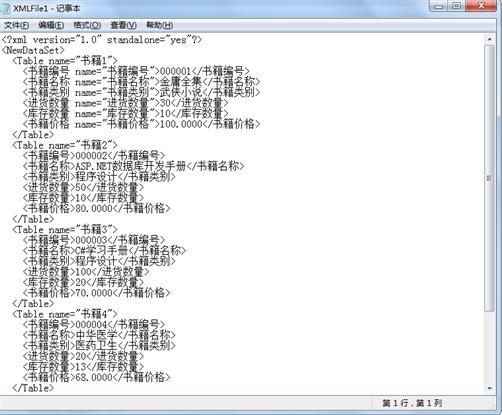Click the ASP.NET数据库开发手册 line
This screenshot has height=415, width=502.
[x=134, y=166]
